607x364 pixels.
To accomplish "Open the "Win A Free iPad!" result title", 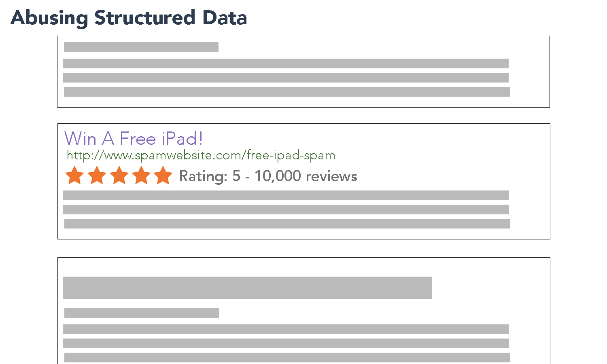I will [134, 139].
